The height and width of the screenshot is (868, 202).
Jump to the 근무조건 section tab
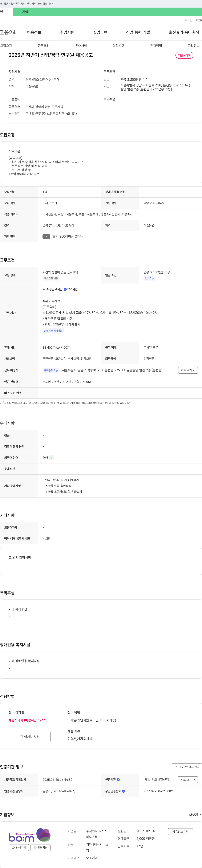pyautogui.click(x=44, y=46)
